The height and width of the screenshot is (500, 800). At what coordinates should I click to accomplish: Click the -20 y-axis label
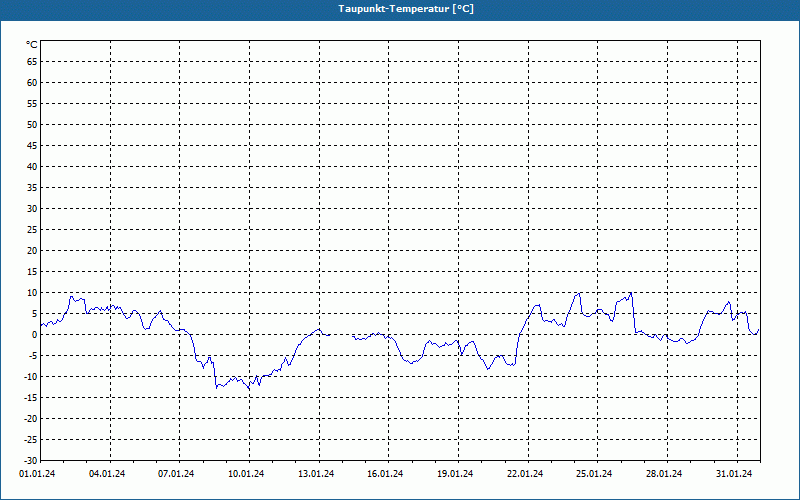point(31,418)
